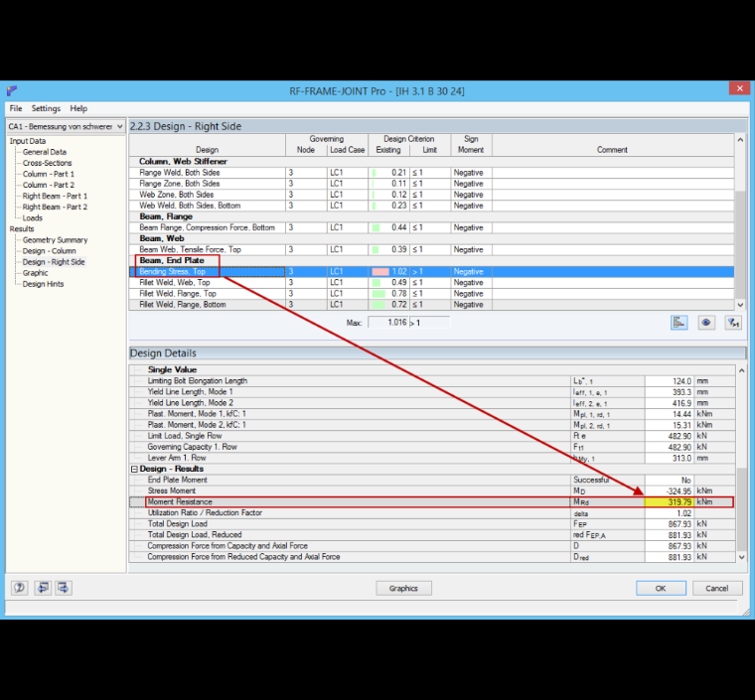Select Limiting Bolt Elongation Length row
This screenshot has height=700, width=755.
[x=432, y=380]
